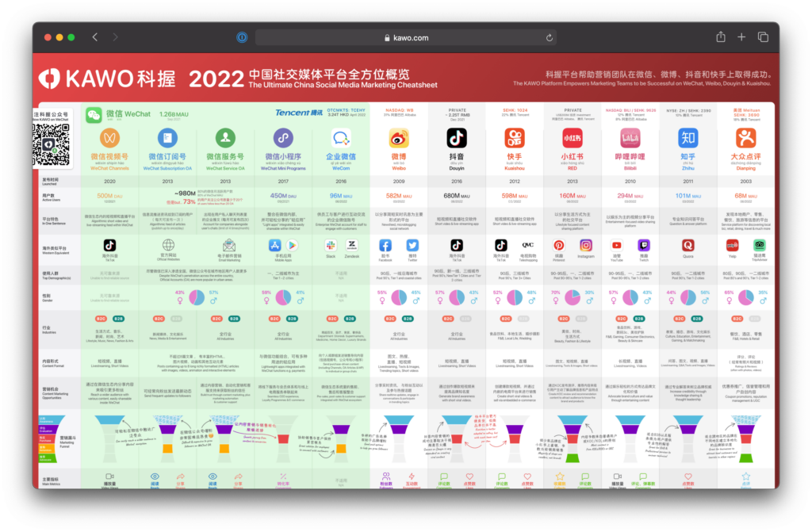The height and width of the screenshot is (532, 812).
Task: Click the Quora icon
Action: (x=688, y=246)
